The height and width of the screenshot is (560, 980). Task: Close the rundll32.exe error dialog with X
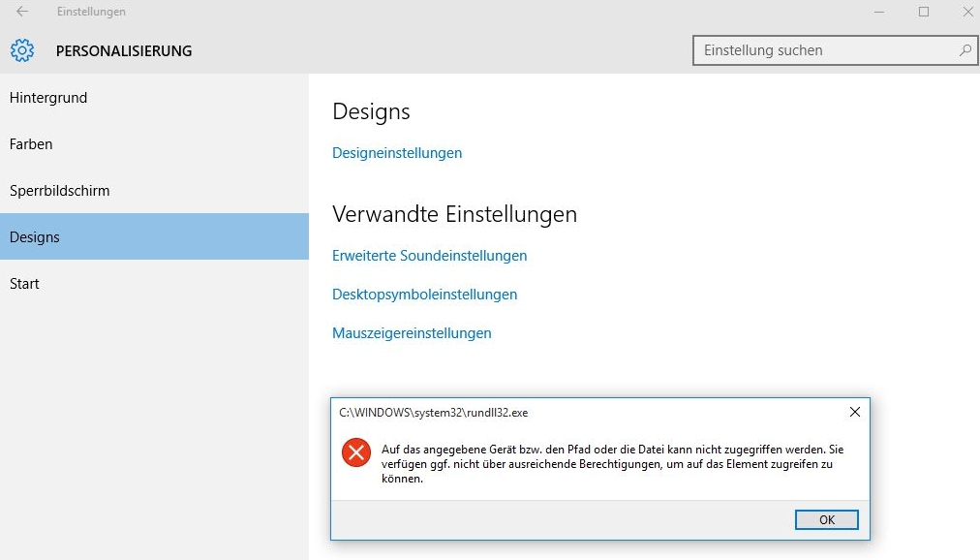[x=854, y=412]
